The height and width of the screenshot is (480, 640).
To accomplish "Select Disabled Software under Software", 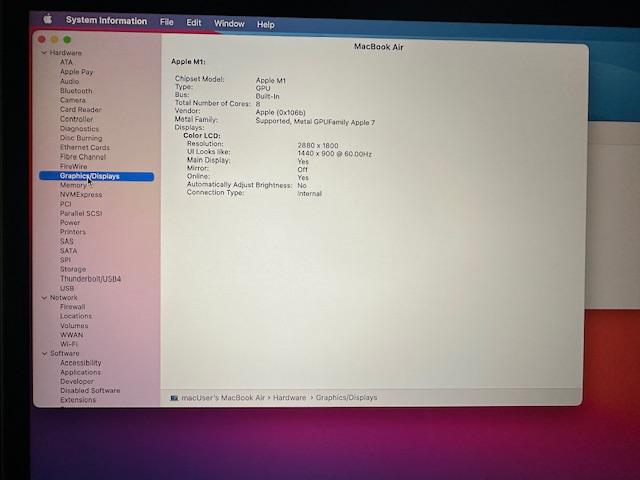I will click(x=90, y=391).
